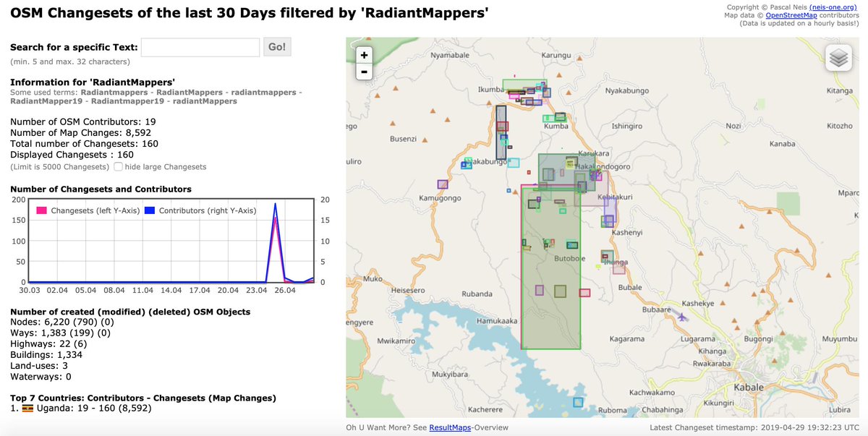This screenshot has width=868, height=436.
Task: Click the Ishingiro place label
Action: 627,126
